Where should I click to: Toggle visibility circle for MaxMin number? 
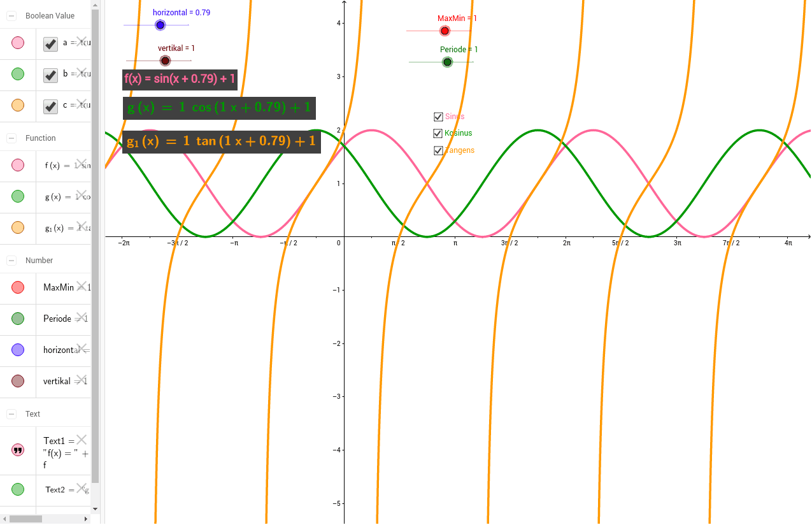[18, 288]
